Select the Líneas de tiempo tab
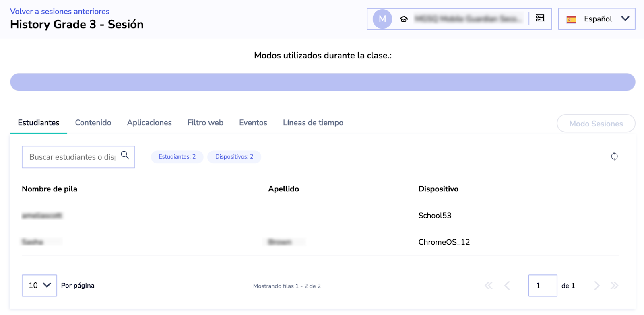644x315 pixels. pos(313,123)
